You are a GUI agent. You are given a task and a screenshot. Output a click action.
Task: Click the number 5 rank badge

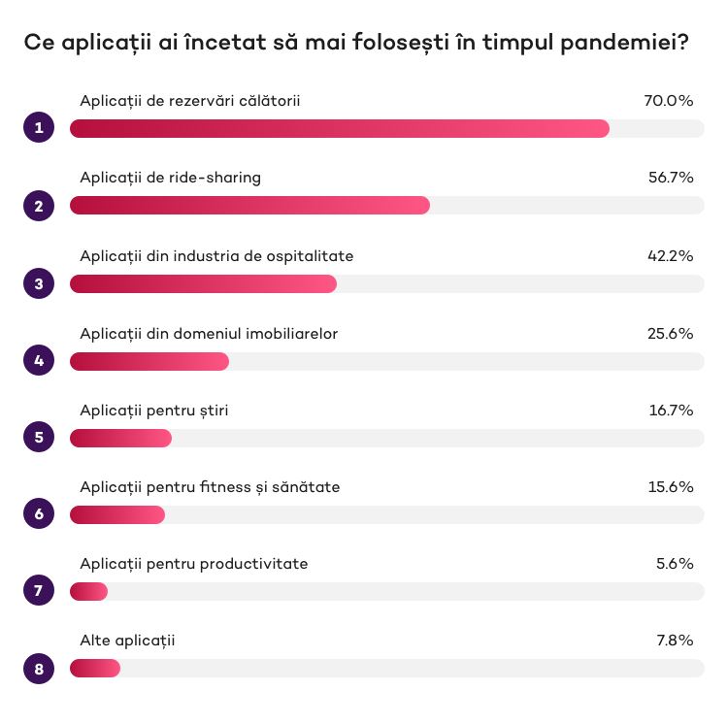coord(39,437)
